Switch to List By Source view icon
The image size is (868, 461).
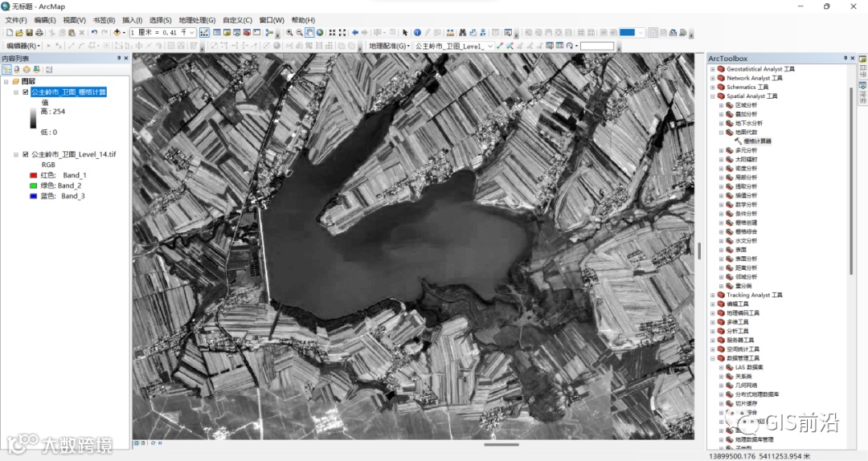(17, 70)
